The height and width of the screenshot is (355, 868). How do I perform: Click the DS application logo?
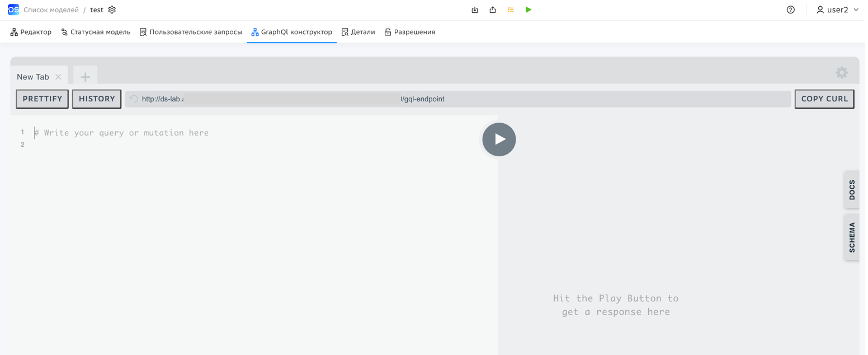(13, 10)
